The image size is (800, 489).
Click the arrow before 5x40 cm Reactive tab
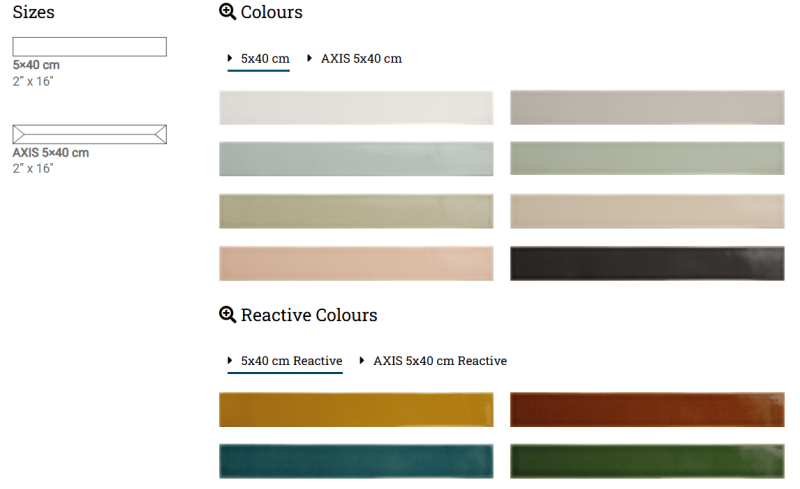230,360
